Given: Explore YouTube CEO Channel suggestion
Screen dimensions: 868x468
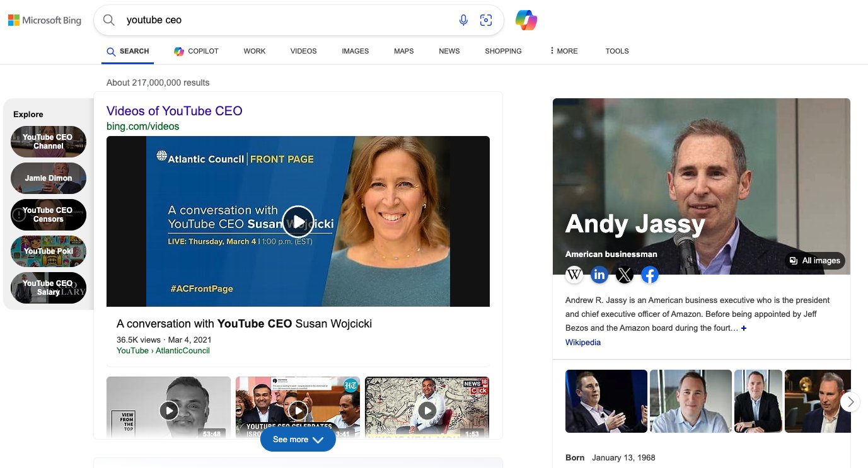Looking at the screenshot, I should pyautogui.click(x=49, y=141).
